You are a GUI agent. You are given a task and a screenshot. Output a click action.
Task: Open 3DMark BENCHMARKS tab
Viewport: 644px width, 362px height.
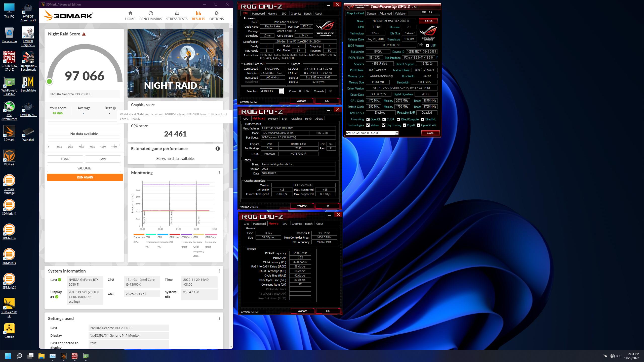(151, 16)
